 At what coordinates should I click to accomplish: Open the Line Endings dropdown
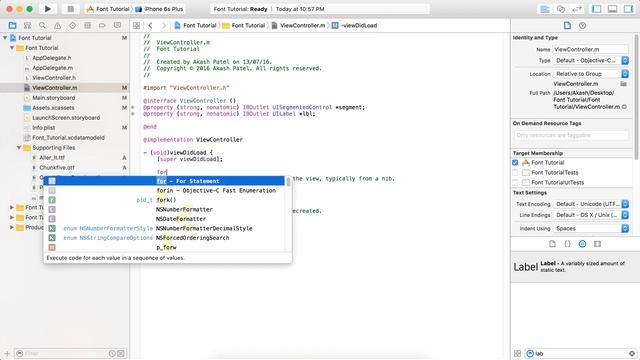(x=591, y=215)
